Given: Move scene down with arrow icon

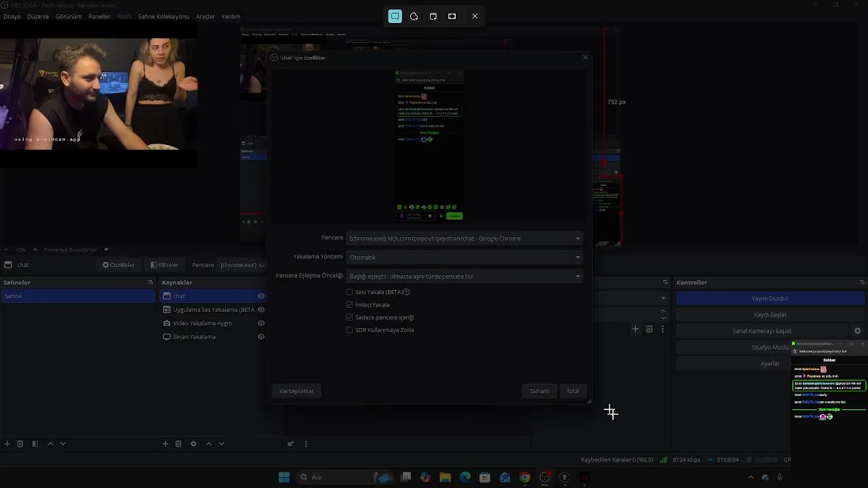Looking at the screenshot, I should (63, 444).
